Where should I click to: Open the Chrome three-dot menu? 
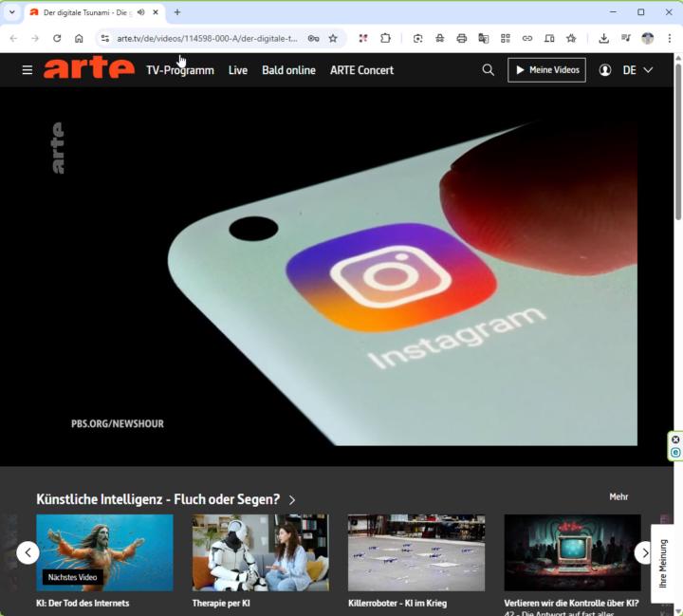tap(670, 38)
